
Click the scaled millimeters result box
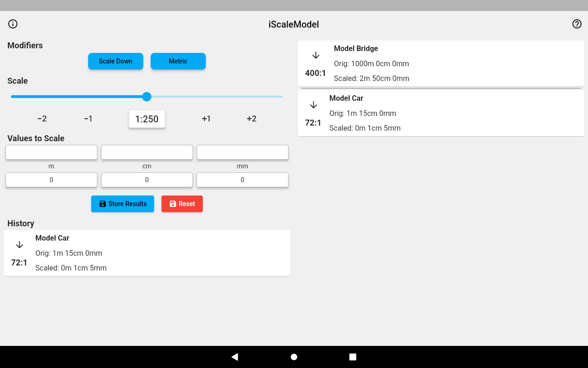(x=243, y=180)
